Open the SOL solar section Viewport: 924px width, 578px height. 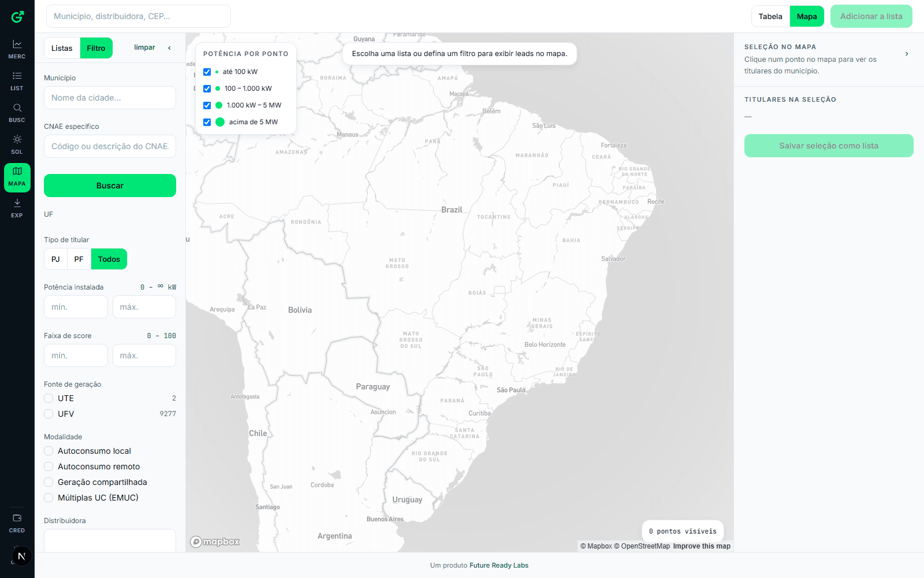pyautogui.click(x=17, y=144)
